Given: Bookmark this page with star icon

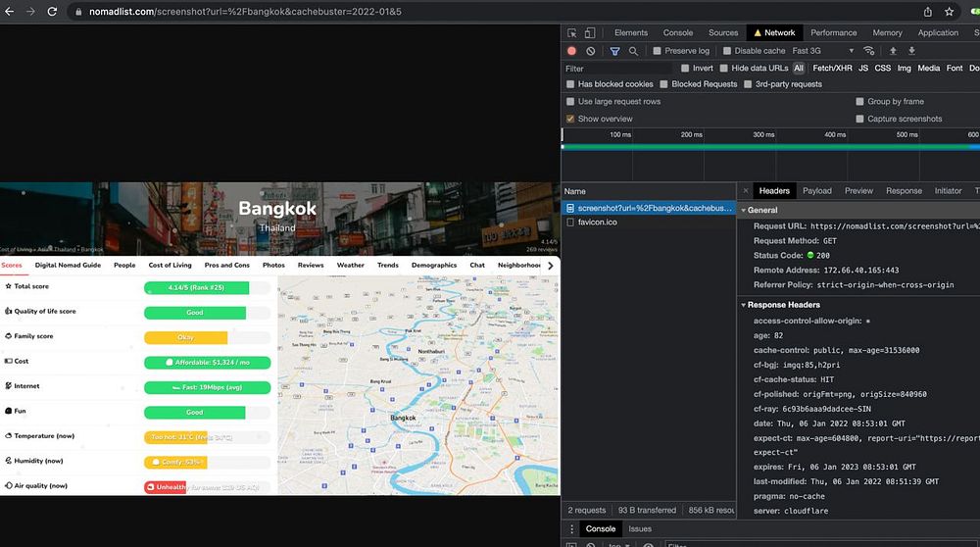Looking at the screenshot, I should click(950, 12).
